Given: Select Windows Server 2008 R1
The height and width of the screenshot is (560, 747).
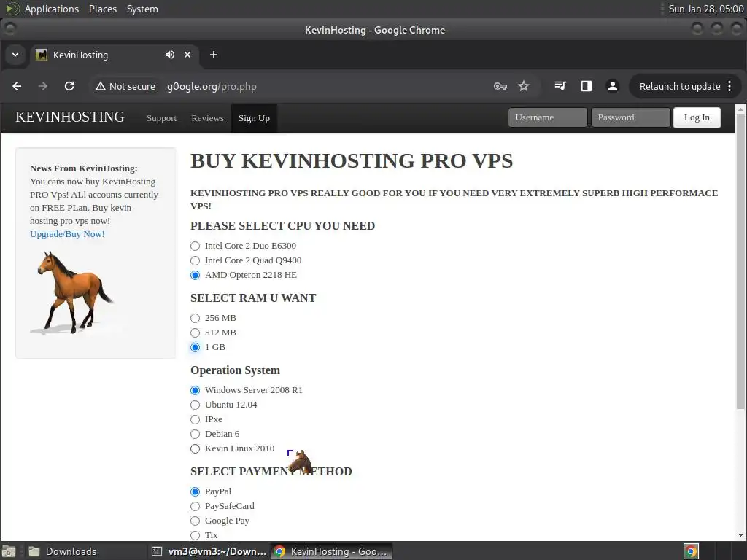Looking at the screenshot, I should pyautogui.click(x=195, y=391).
